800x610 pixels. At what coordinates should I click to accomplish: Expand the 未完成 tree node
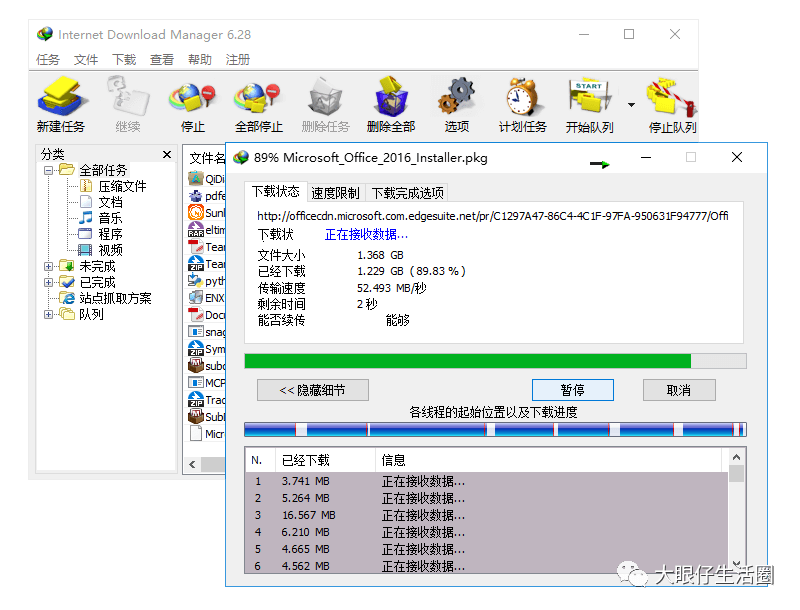48,266
